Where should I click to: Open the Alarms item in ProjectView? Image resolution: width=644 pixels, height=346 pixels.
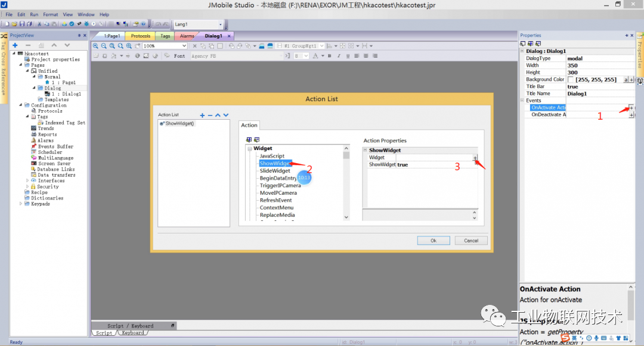click(45, 141)
